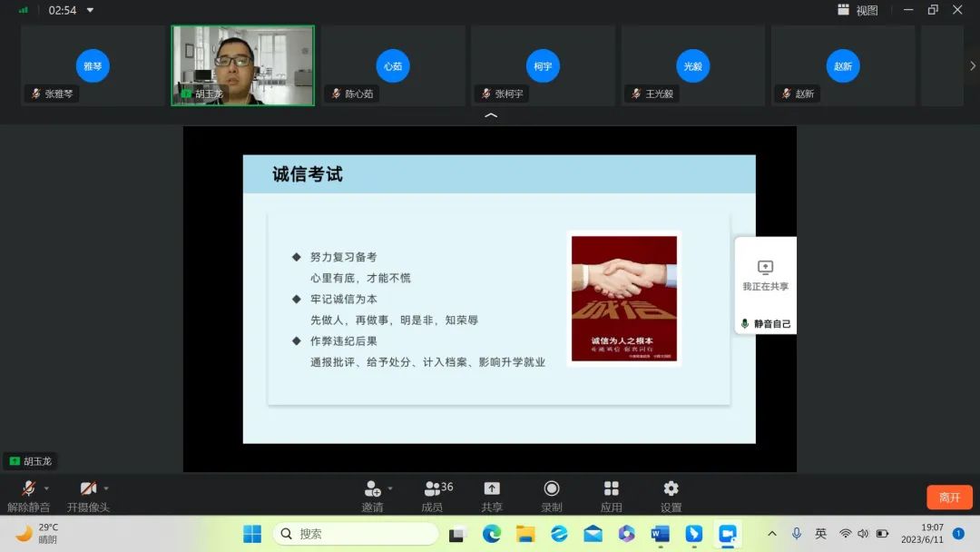
Task: Open camera options arrow beside 开摄像头
Action: (x=106, y=488)
